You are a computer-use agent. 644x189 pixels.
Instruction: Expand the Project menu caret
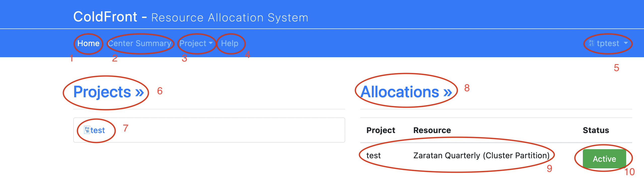point(211,43)
